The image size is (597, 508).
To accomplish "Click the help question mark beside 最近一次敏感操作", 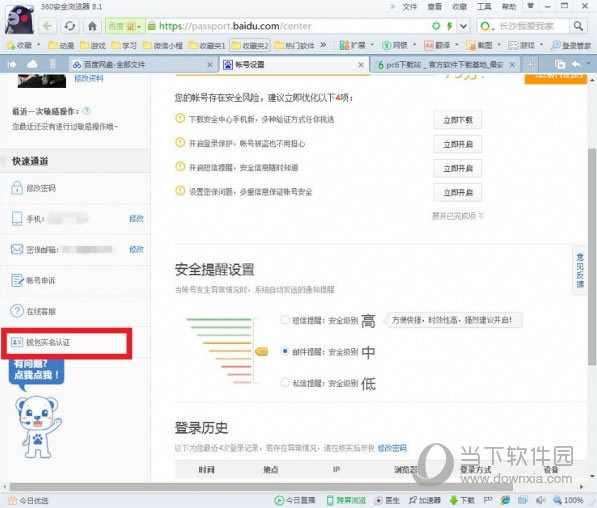I will click(x=86, y=111).
